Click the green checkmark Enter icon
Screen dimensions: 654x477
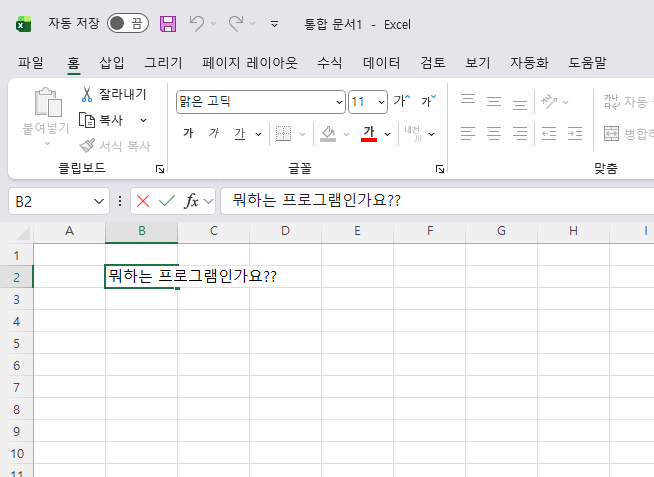(166, 201)
